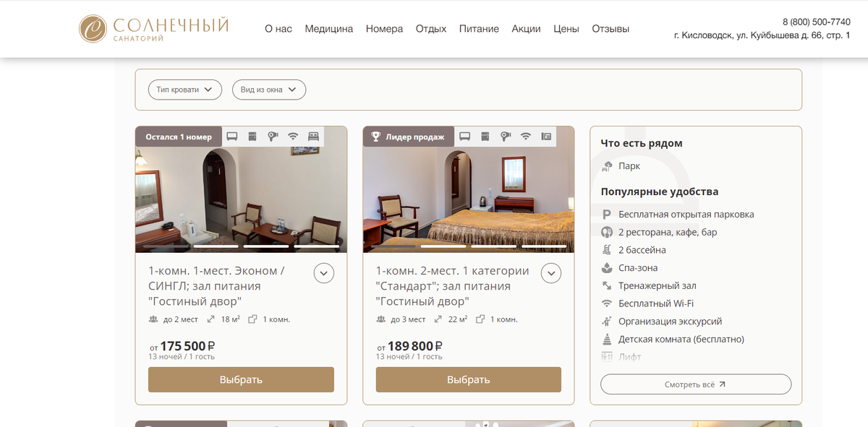
Task: Open the Цены menu item
Action: click(566, 29)
